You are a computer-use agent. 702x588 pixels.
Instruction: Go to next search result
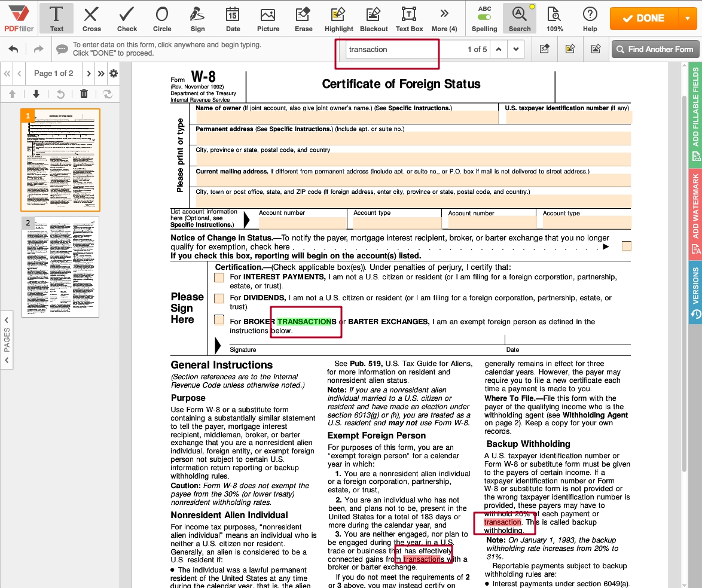[x=516, y=49]
